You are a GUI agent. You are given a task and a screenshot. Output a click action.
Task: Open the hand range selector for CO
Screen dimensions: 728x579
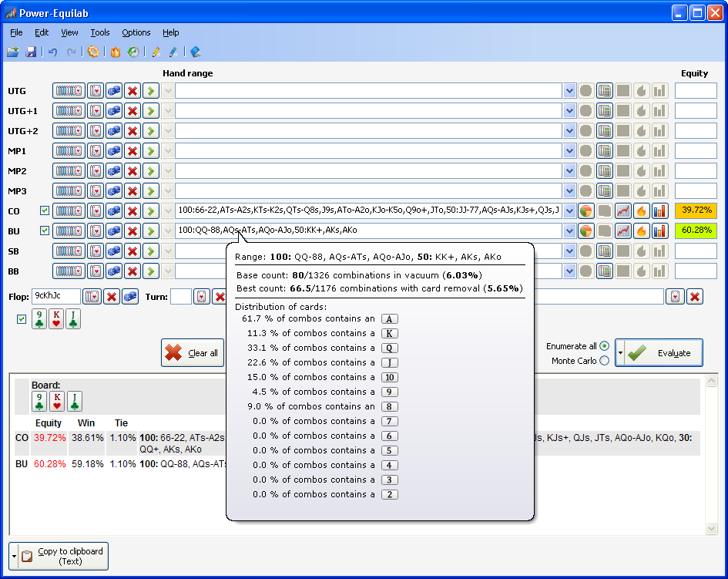69,210
